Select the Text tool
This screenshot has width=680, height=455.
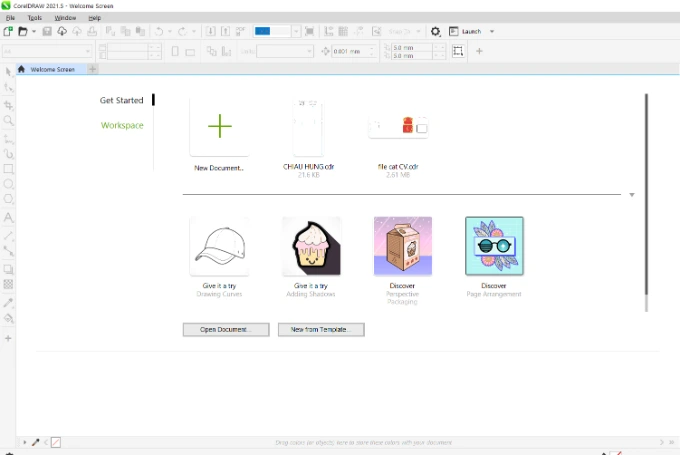pyautogui.click(x=8, y=218)
